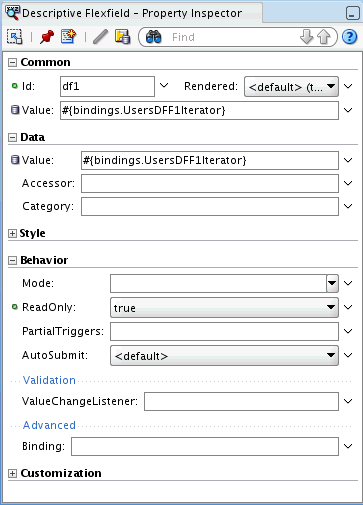Click the binoculars search icon
363x505 pixels.
click(153, 37)
